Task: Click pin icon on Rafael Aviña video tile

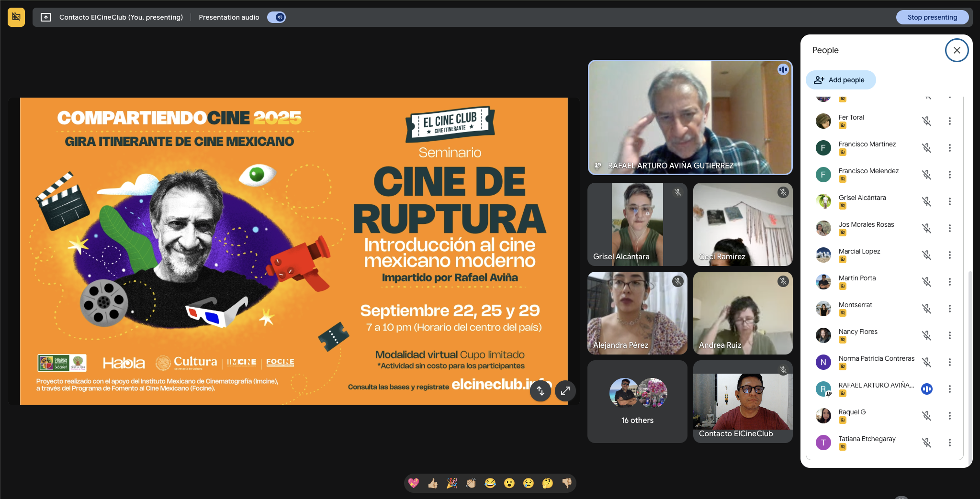Action: point(597,166)
